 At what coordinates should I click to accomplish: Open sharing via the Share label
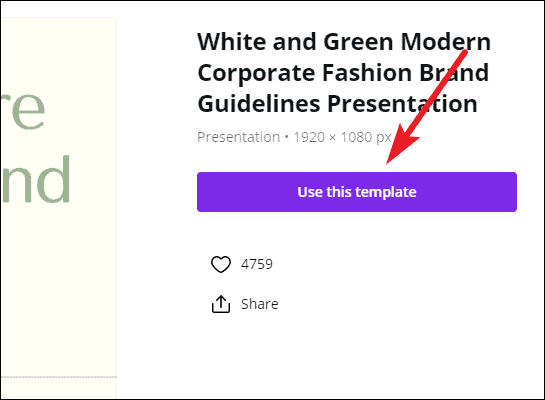tap(260, 304)
